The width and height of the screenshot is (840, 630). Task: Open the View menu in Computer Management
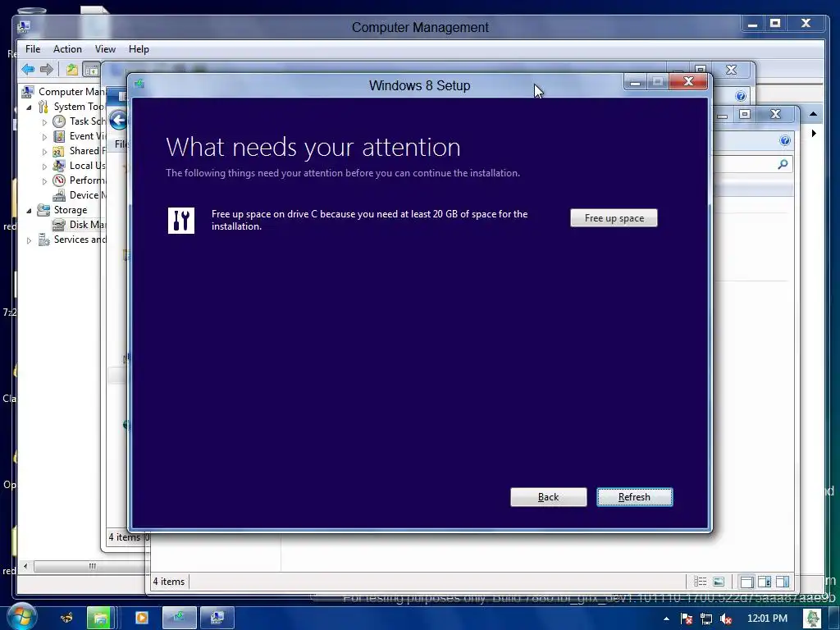click(105, 49)
